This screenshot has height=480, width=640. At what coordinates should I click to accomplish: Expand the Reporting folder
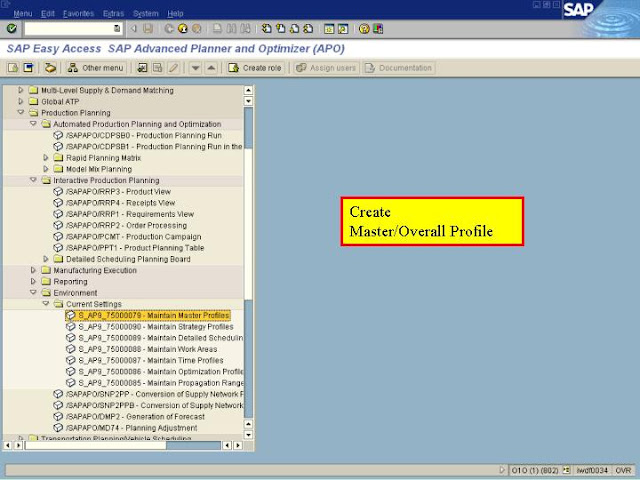[33, 281]
